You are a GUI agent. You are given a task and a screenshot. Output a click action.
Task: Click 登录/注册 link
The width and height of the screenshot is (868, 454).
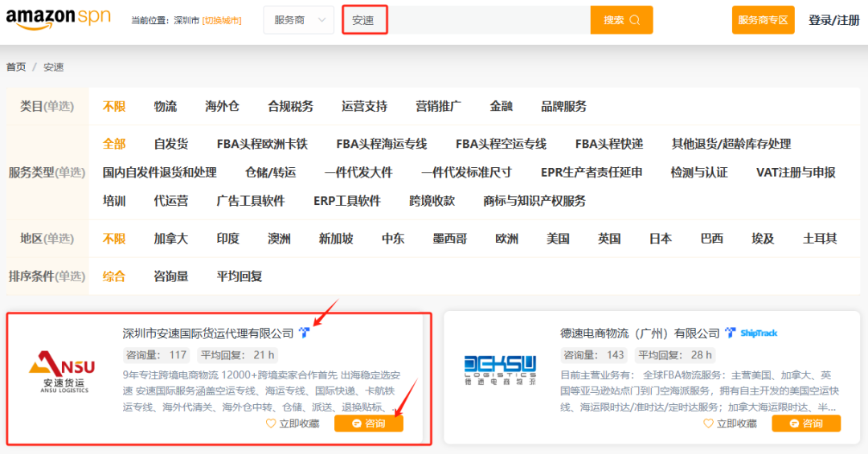point(833,20)
